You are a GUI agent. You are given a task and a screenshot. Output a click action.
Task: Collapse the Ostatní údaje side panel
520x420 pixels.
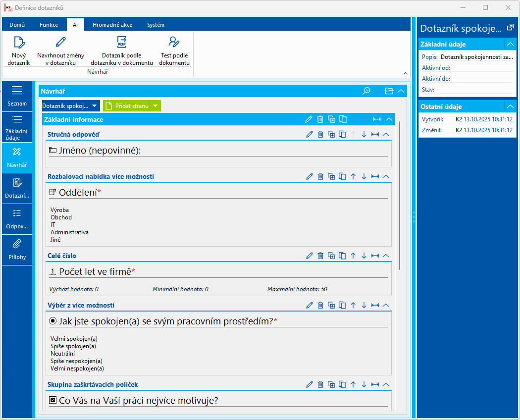(x=510, y=106)
